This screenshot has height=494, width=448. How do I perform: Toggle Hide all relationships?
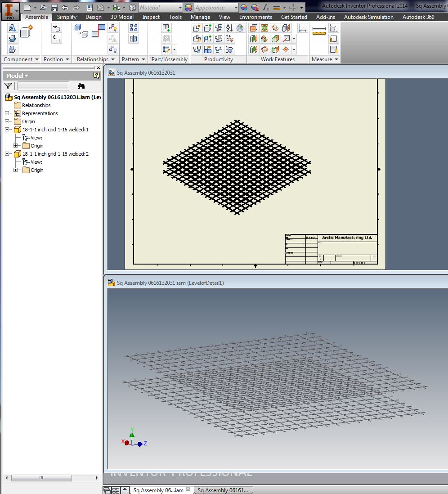[x=113, y=49]
